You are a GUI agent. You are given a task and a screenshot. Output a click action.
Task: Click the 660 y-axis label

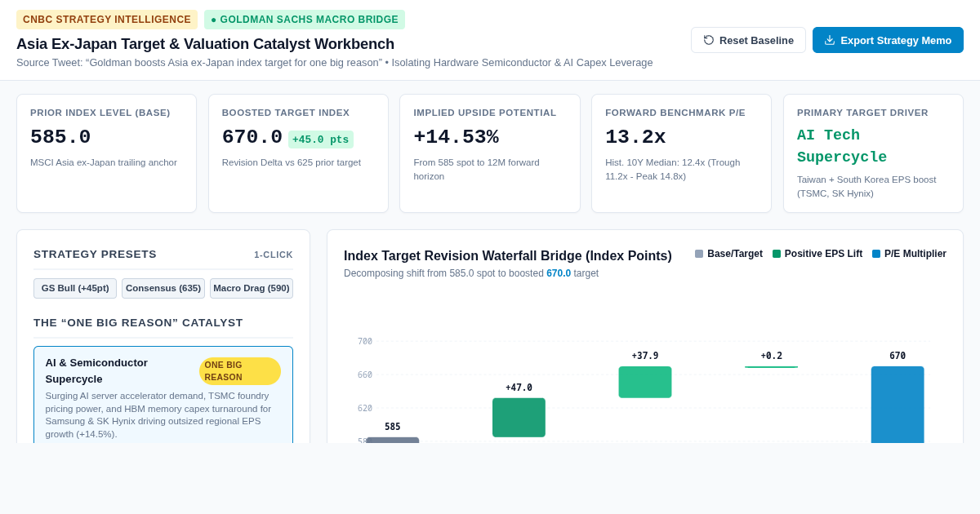click(364, 375)
